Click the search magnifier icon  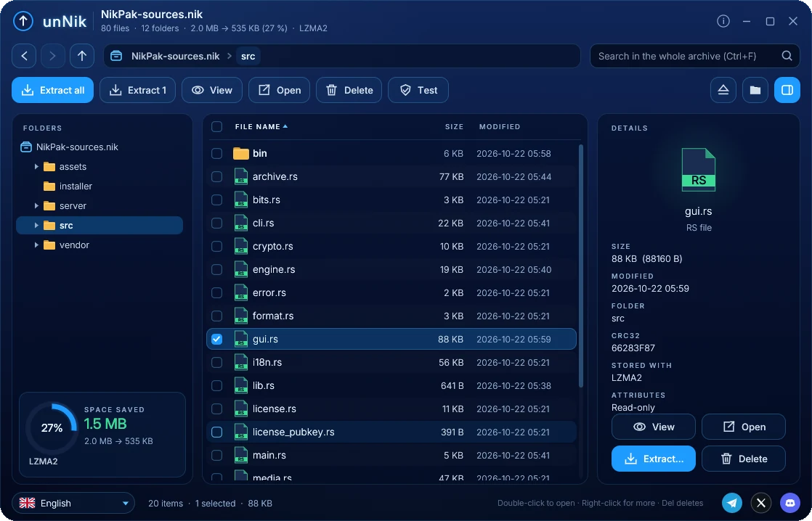[x=787, y=56]
